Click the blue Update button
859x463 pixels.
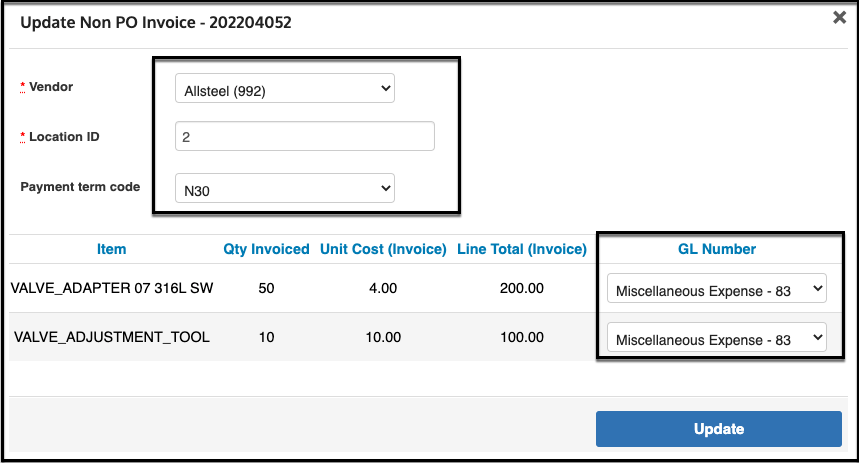click(719, 429)
